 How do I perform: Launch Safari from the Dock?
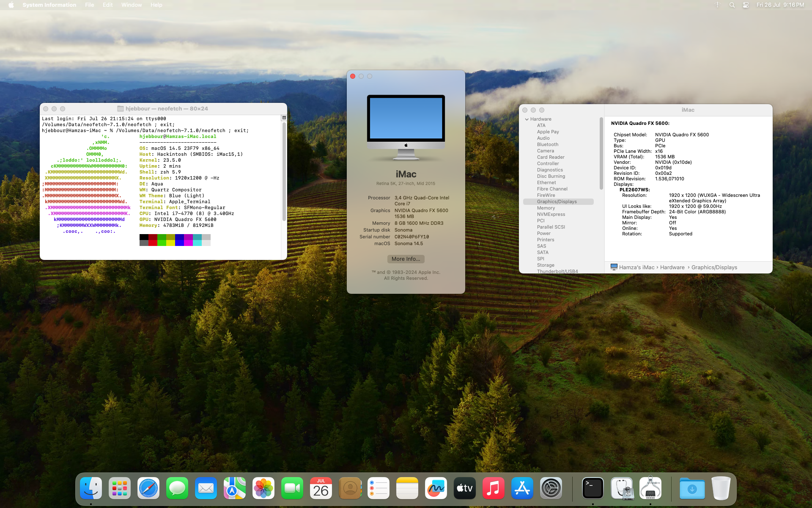148,489
